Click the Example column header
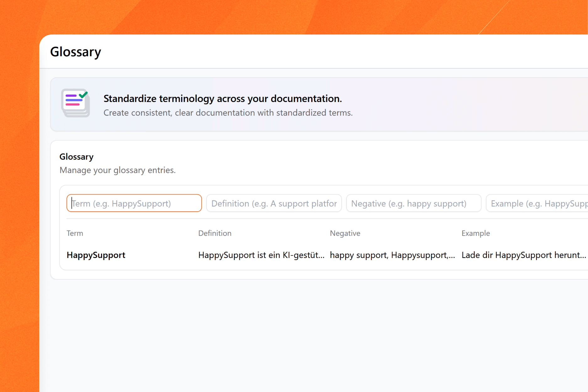This screenshot has height=392, width=588. [x=475, y=233]
